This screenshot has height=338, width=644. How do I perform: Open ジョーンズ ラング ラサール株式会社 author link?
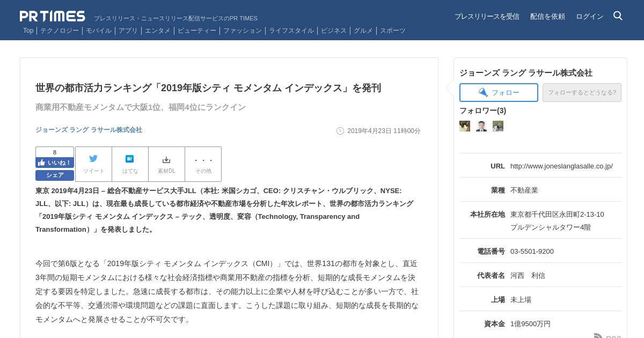(89, 130)
